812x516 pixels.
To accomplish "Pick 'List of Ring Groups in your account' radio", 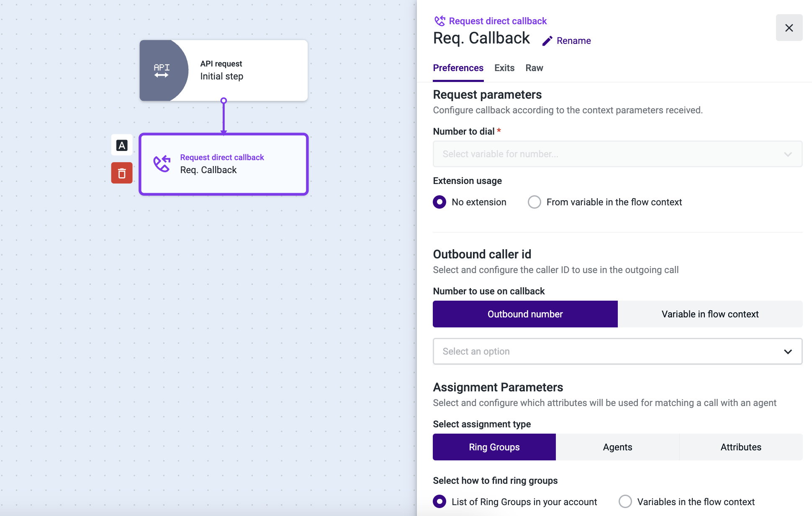I will coord(439,501).
